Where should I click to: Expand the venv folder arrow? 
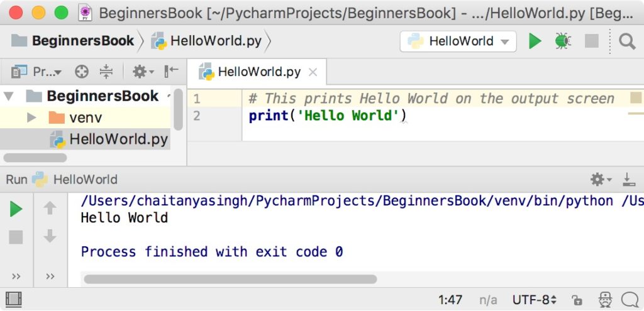pyautogui.click(x=31, y=118)
